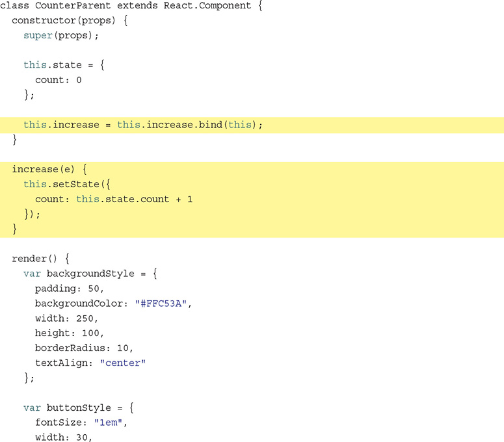Viewport: 504px width, 442px height.
Task: Click the 'width: 250' property
Action: click(67, 318)
